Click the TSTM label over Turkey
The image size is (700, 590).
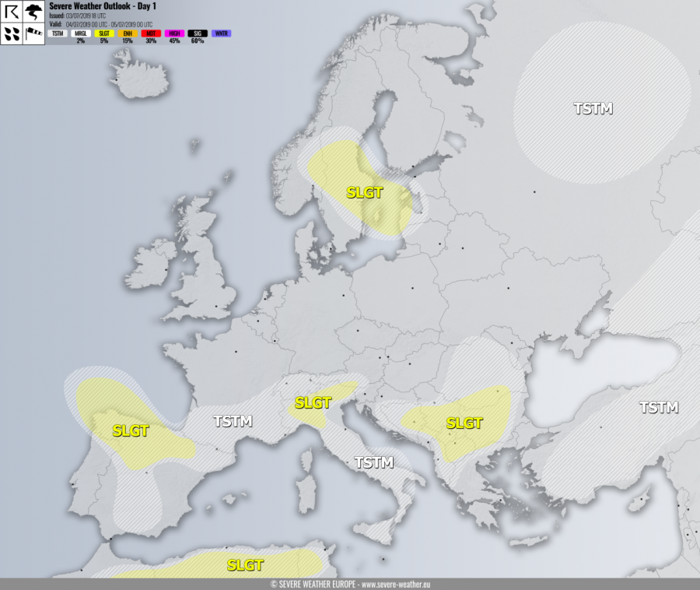pyautogui.click(x=660, y=407)
